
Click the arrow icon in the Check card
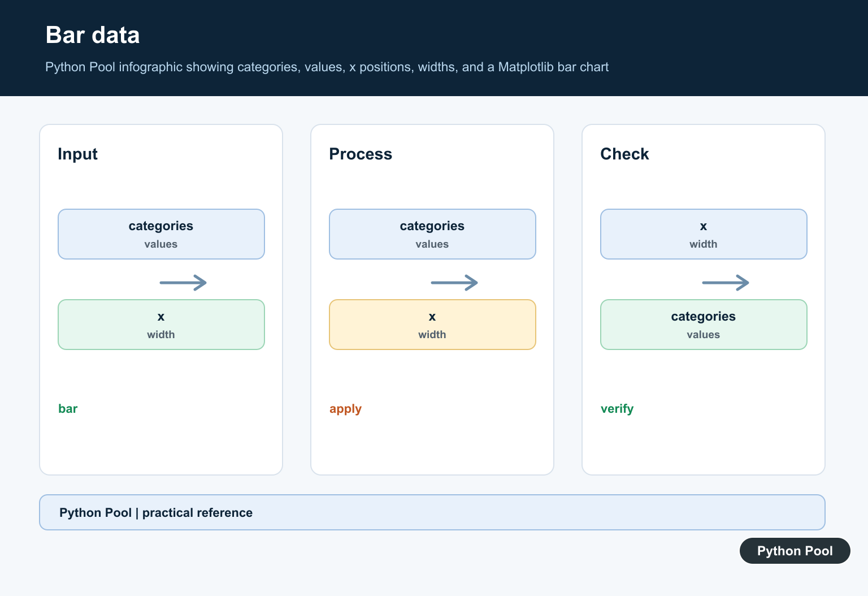(x=726, y=283)
